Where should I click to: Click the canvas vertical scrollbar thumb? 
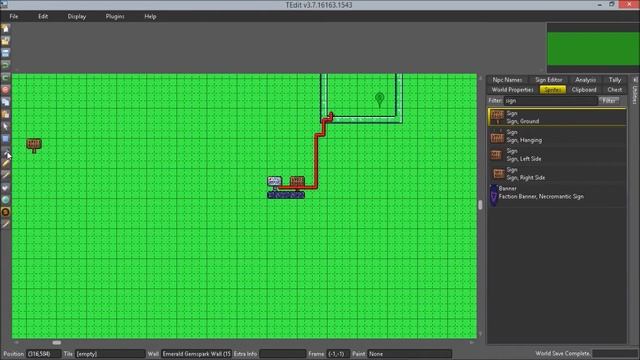pos(480,204)
